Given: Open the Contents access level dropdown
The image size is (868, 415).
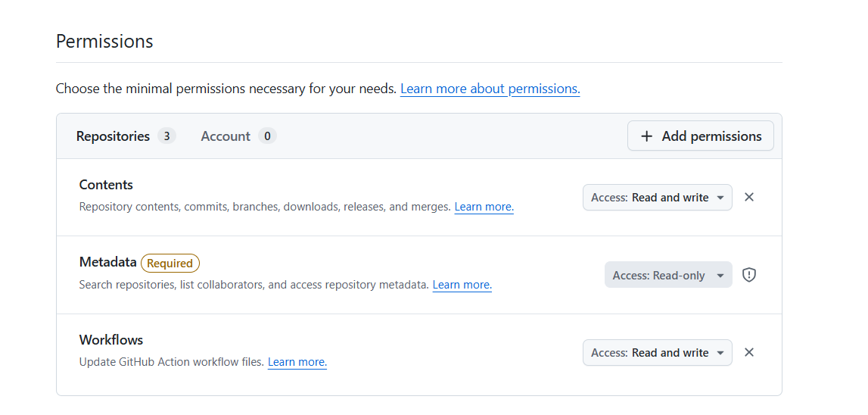Looking at the screenshot, I should [x=657, y=198].
